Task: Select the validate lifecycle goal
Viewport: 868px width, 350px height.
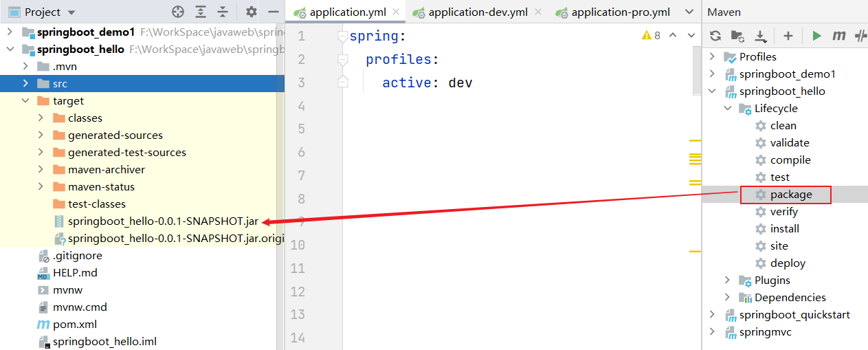Action: coord(790,142)
